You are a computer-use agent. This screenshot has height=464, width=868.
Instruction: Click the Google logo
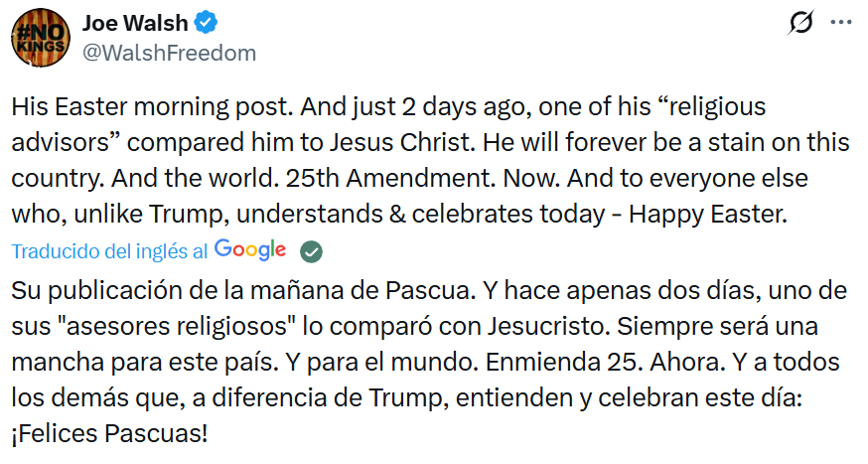[250, 250]
